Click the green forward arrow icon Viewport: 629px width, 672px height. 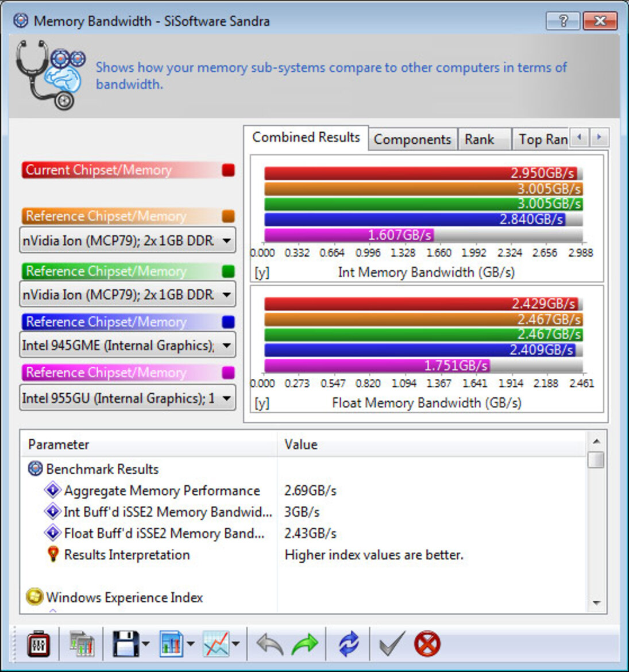click(305, 644)
